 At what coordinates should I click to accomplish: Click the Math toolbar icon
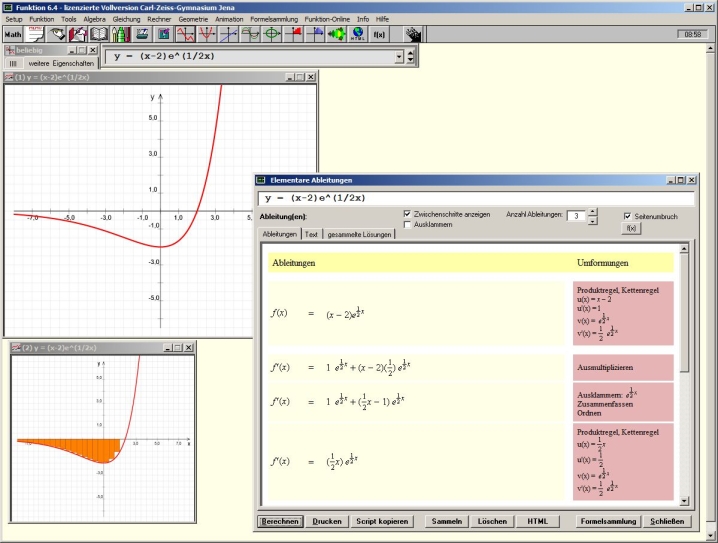(x=13, y=34)
